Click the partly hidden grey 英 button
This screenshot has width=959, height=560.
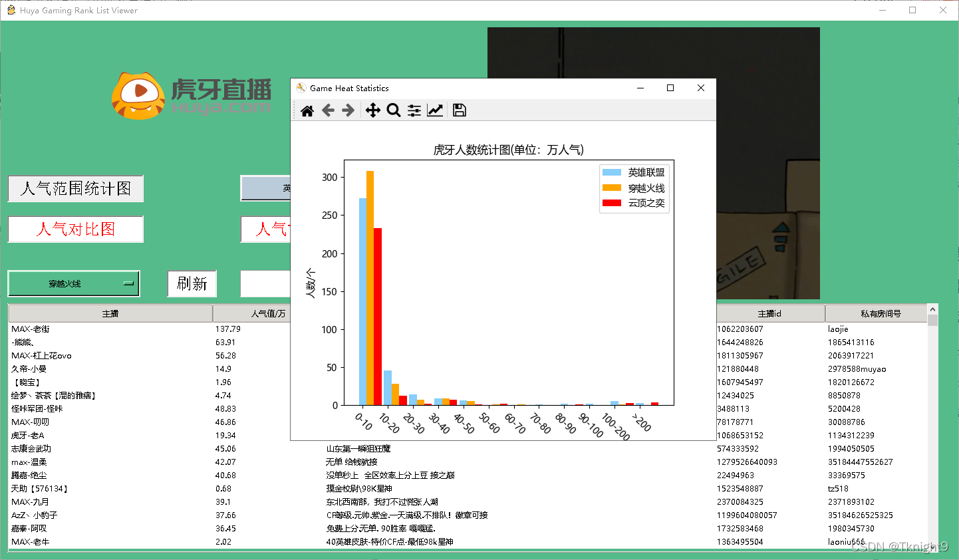click(265, 188)
